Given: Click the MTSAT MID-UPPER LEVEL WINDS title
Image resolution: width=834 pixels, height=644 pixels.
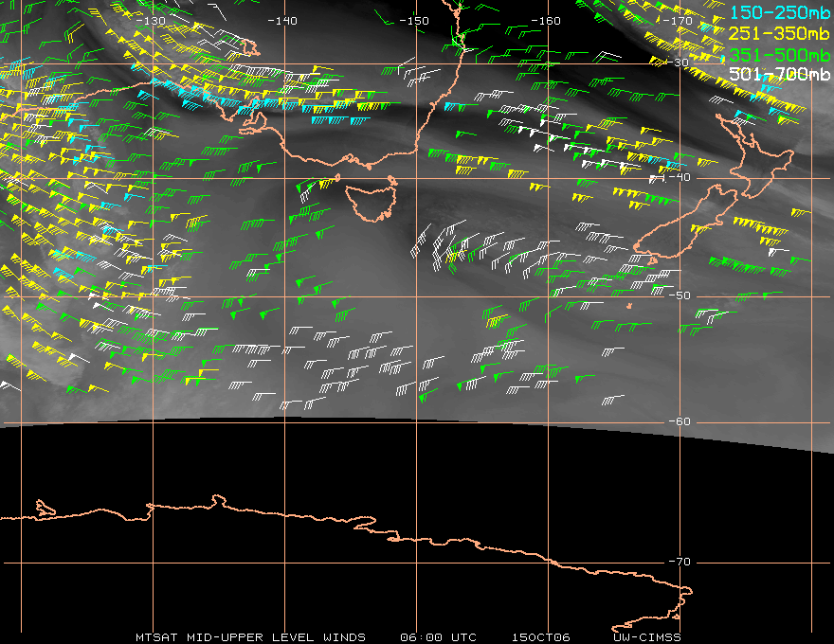Looking at the screenshot, I should [250, 636].
